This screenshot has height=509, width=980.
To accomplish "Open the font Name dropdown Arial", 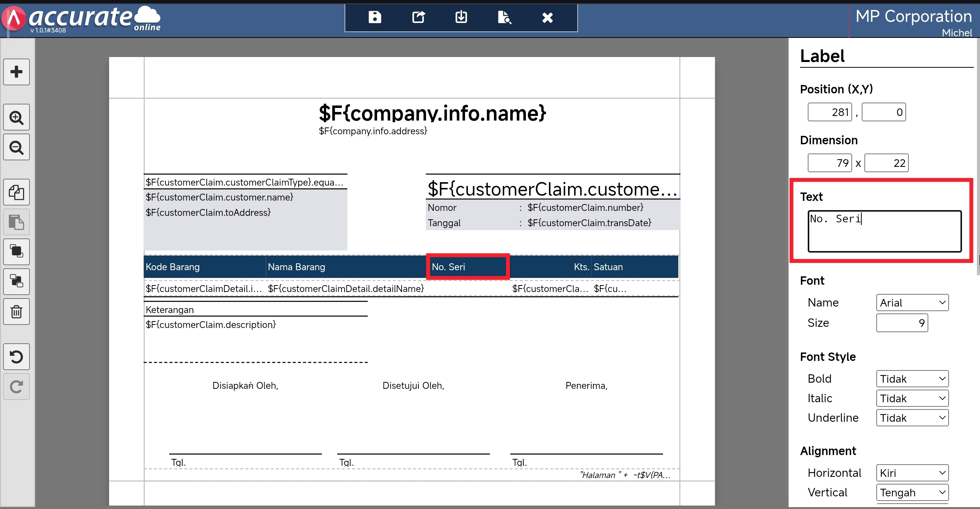I will coord(912,303).
